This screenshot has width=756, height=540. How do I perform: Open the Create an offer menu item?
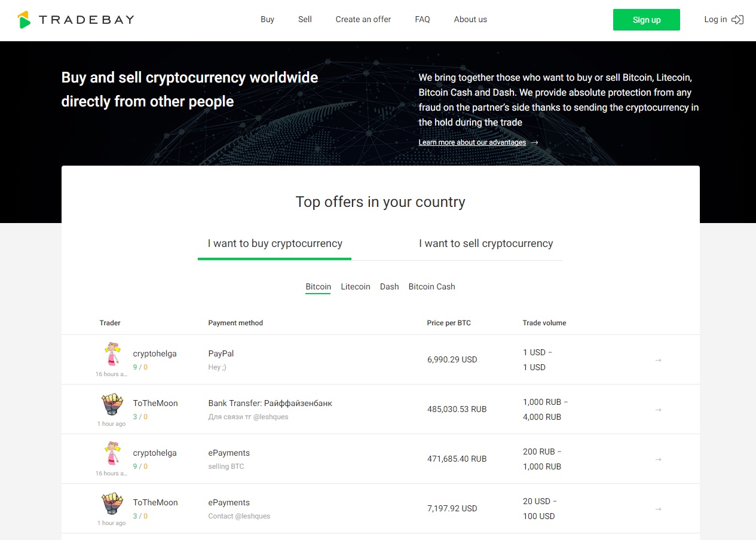(x=363, y=20)
